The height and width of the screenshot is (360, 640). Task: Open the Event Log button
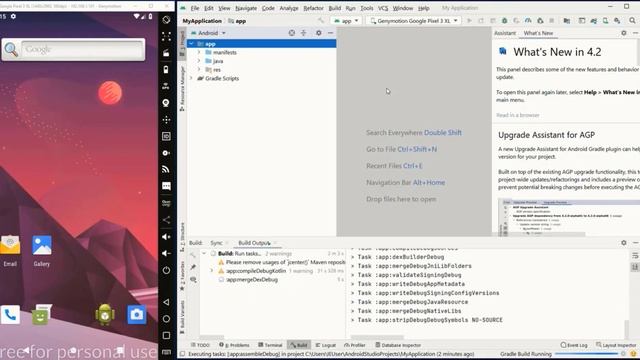point(574,345)
